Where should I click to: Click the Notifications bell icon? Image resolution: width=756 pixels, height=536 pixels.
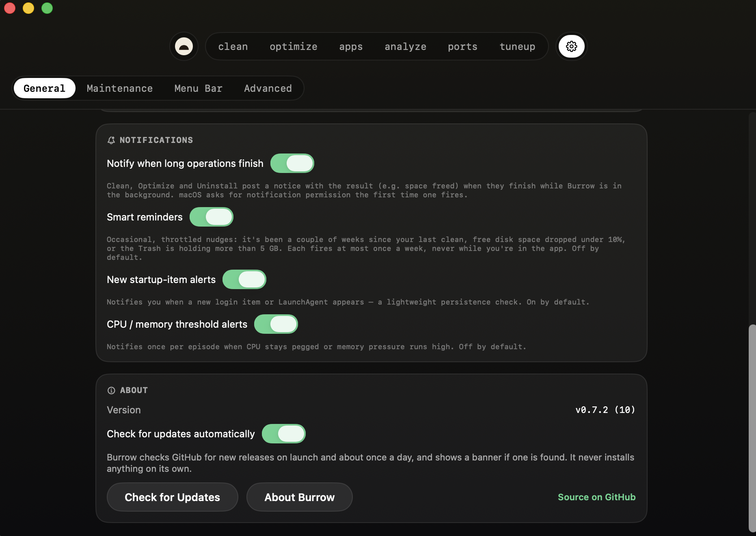111,140
